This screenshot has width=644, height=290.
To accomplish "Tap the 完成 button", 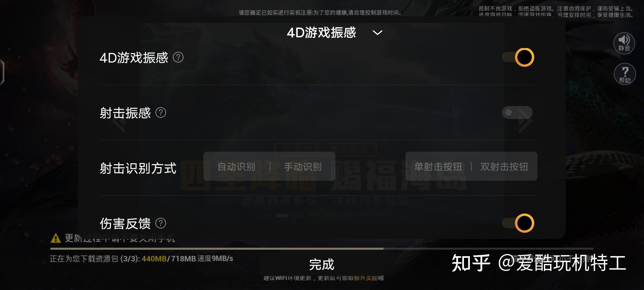I will 321,264.
